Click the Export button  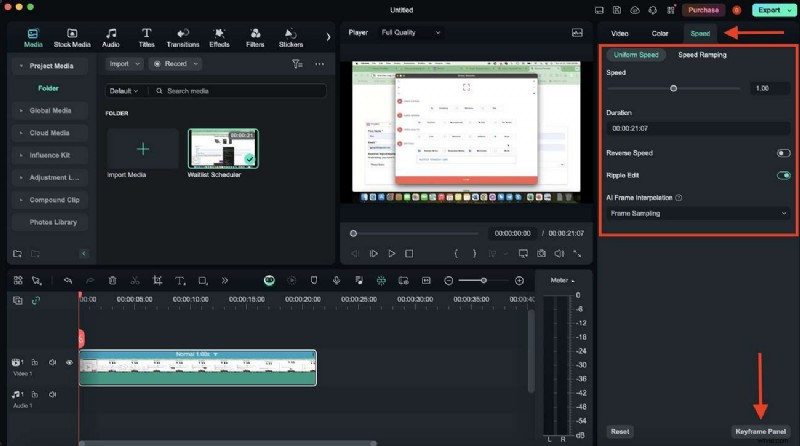coord(774,10)
